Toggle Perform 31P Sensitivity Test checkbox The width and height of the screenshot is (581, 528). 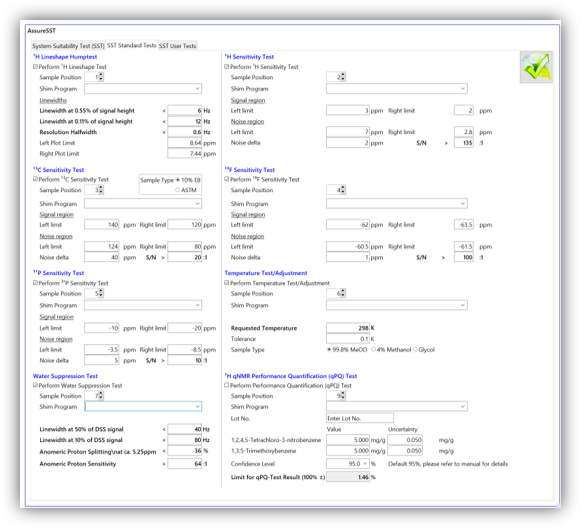click(35, 283)
